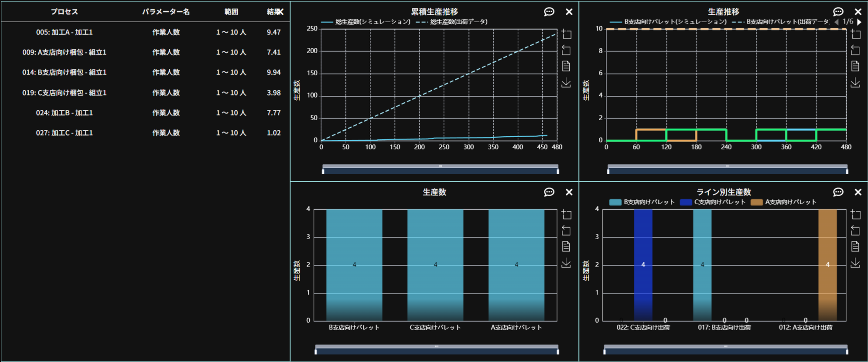This screenshot has height=362, width=868.
Task: Select 014: B支店向け梱包 - 組立1 row
Action: 65,72
